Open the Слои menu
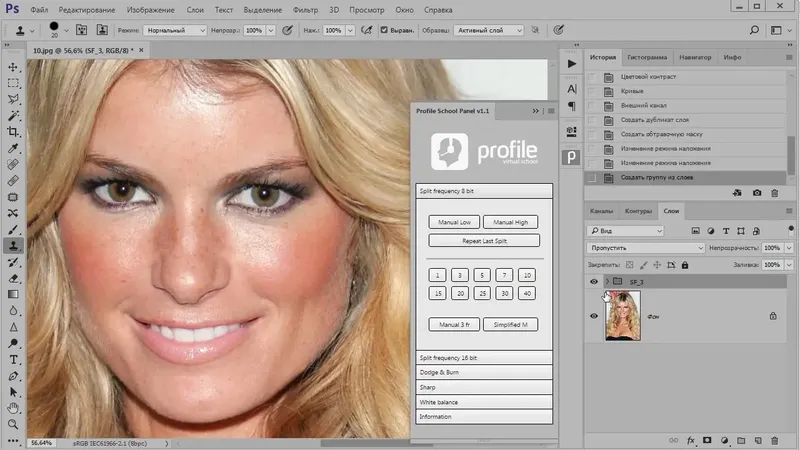This screenshot has height=450, width=800. click(195, 10)
